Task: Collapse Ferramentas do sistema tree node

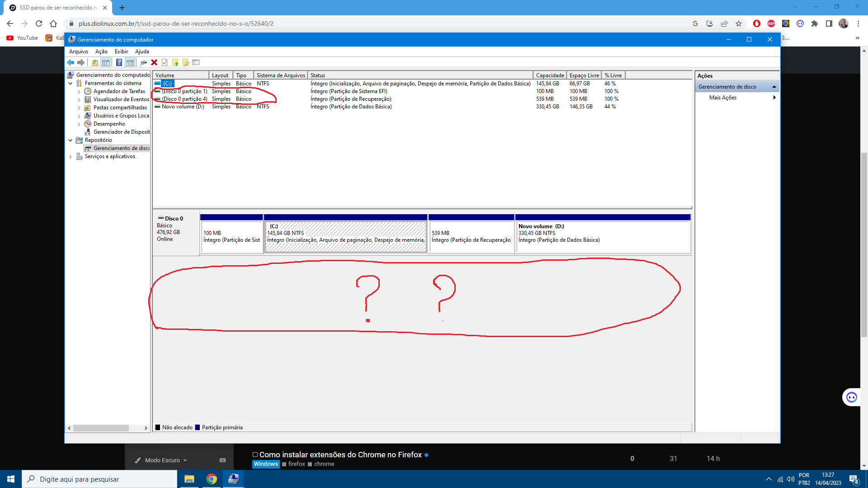Action: click(71, 83)
